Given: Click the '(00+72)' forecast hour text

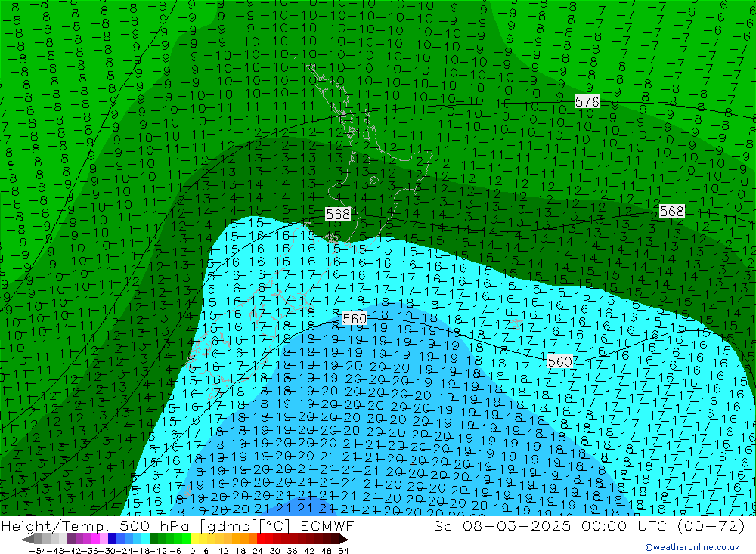Looking at the screenshot, I should point(711,526).
